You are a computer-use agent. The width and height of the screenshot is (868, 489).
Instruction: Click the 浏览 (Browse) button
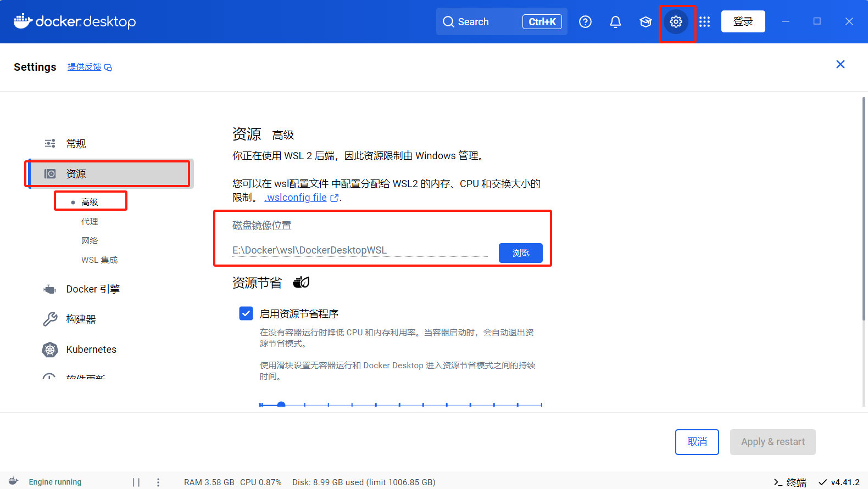click(521, 253)
